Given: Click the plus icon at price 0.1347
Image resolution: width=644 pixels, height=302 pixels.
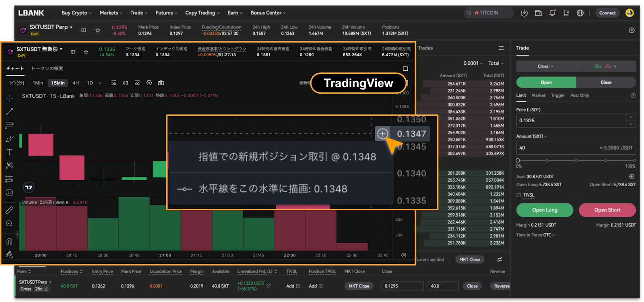Looking at the screenshot, I should coord(382,134).
